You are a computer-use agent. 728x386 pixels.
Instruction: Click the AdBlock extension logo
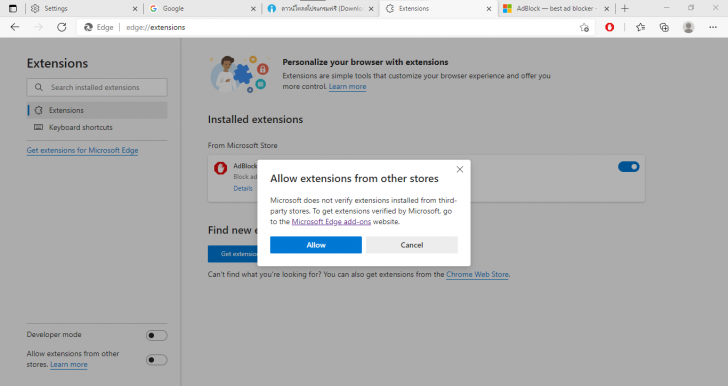pos(221,168)
